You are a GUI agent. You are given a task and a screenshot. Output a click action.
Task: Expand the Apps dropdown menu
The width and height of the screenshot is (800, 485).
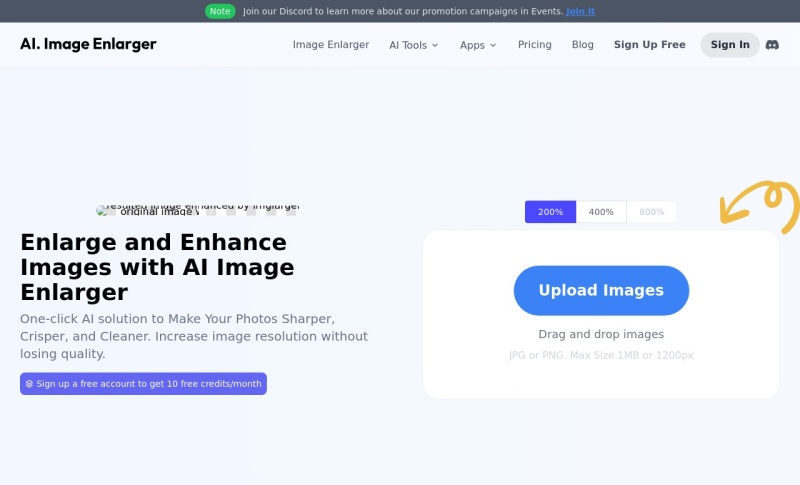[478, 45]
